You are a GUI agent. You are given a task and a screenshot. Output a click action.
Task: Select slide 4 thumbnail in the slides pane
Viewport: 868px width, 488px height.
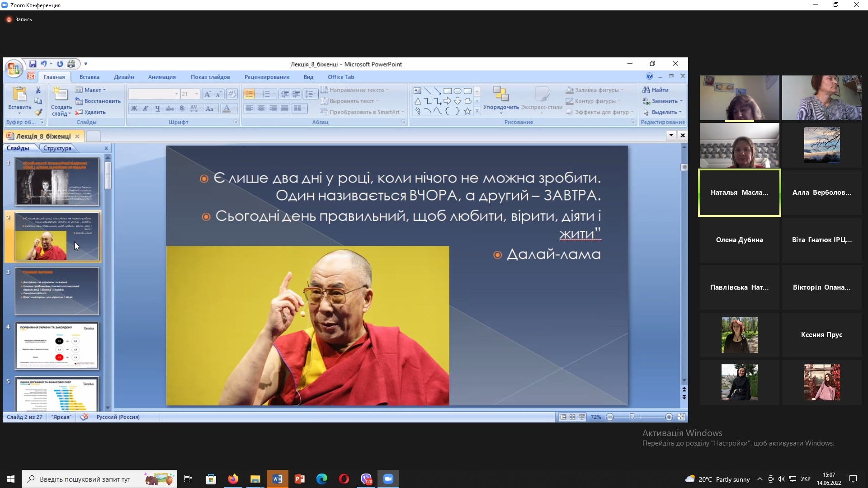(57, 346)
